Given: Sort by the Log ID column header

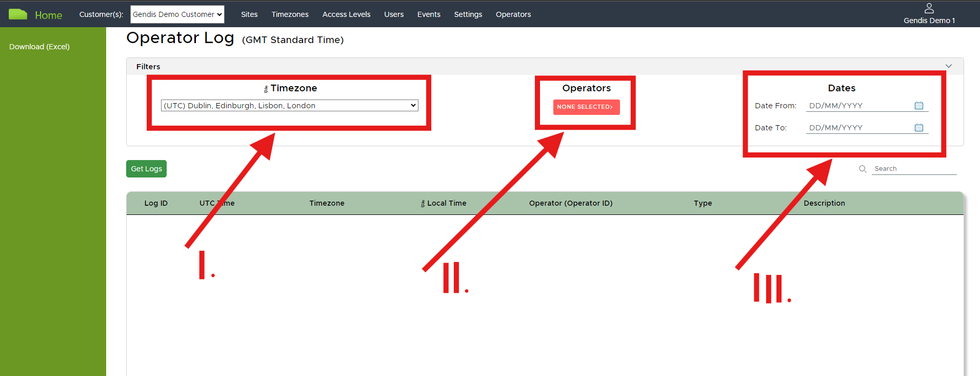Looking at the screenshot, I should (156, 203).
